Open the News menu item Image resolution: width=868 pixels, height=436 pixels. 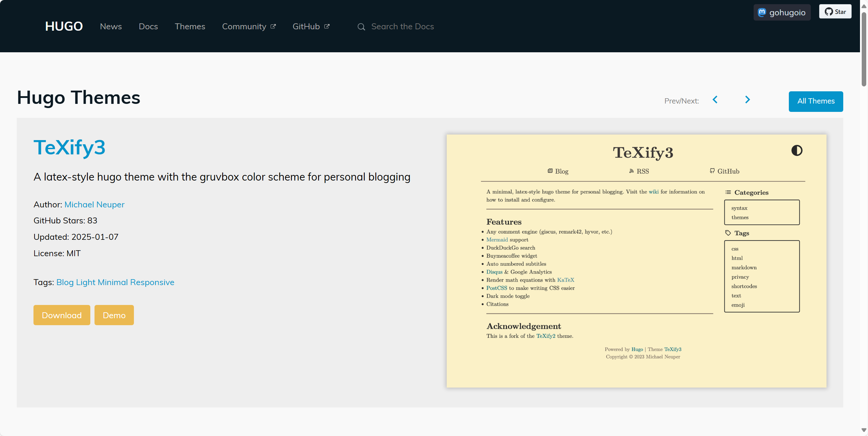pyautogui.click(x=111, y=26)
